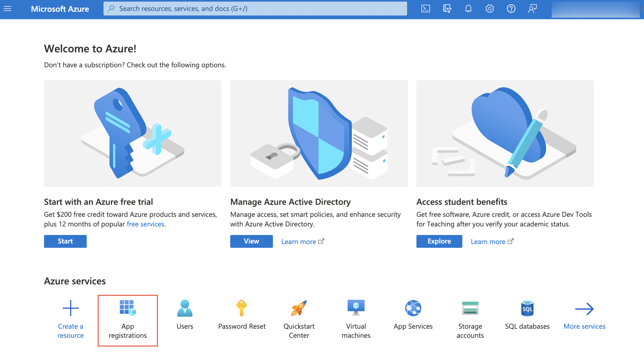Select the "Welcome to Azure!" heading
The width and height of the screenshot is (644, 353).
pyautogui.click(x=90, y=49)
